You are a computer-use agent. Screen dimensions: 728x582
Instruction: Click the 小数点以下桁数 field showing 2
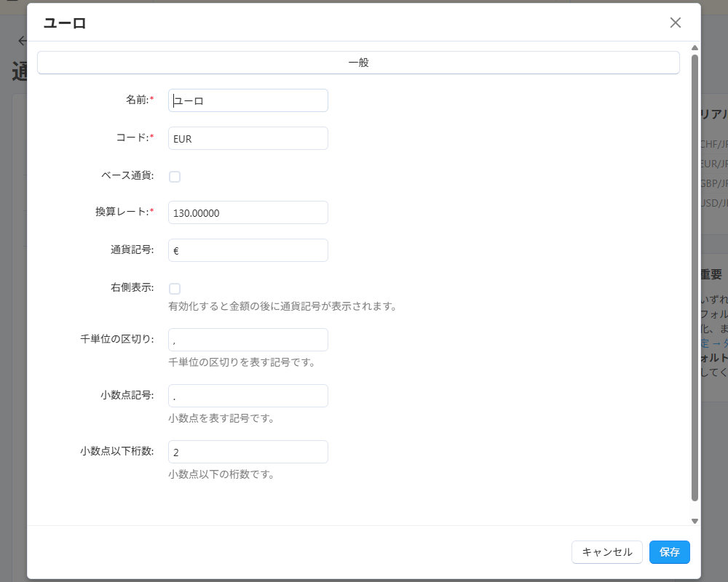point(248,452)
